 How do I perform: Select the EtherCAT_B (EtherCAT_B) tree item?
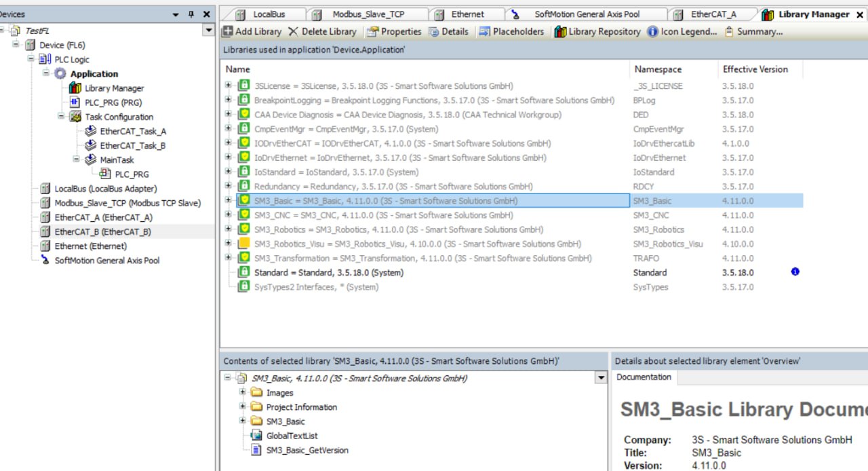click(103, 231)
